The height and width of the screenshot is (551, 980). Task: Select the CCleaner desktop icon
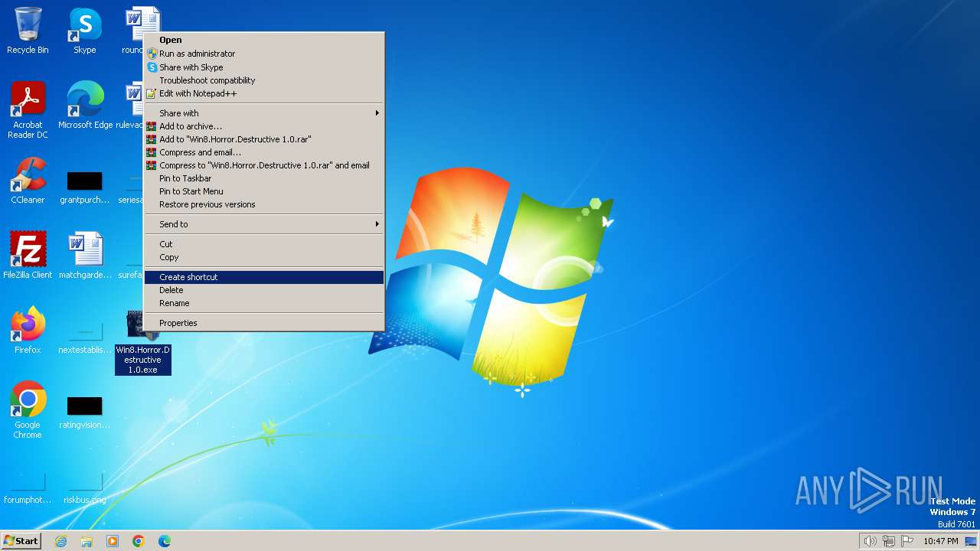coord(28,181)
